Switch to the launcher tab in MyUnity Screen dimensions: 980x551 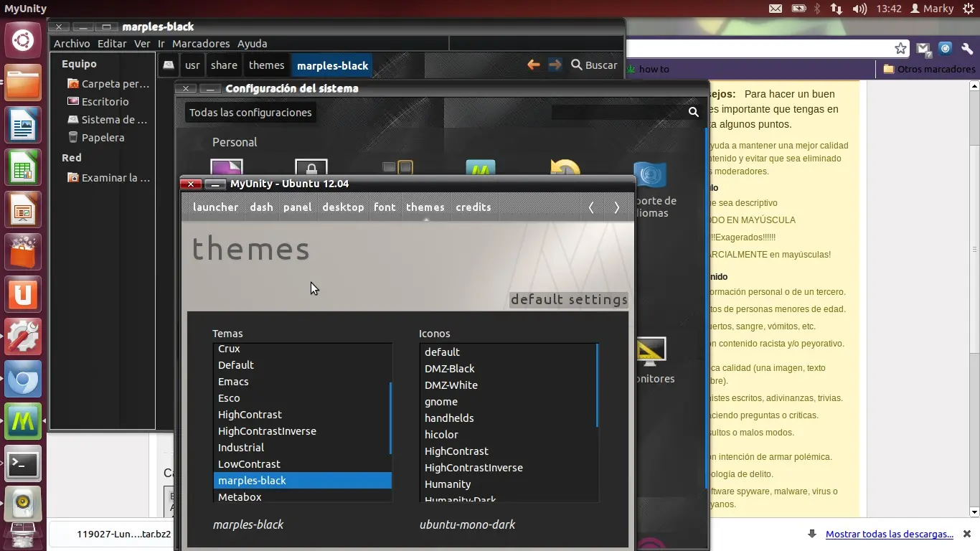[215, 207]
